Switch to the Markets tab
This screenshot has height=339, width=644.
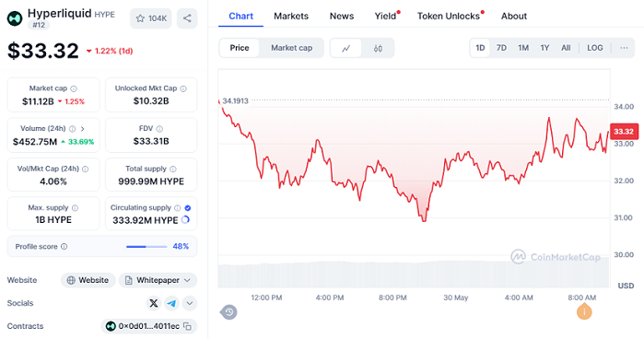pyautogui.click(x=291, y=16)
